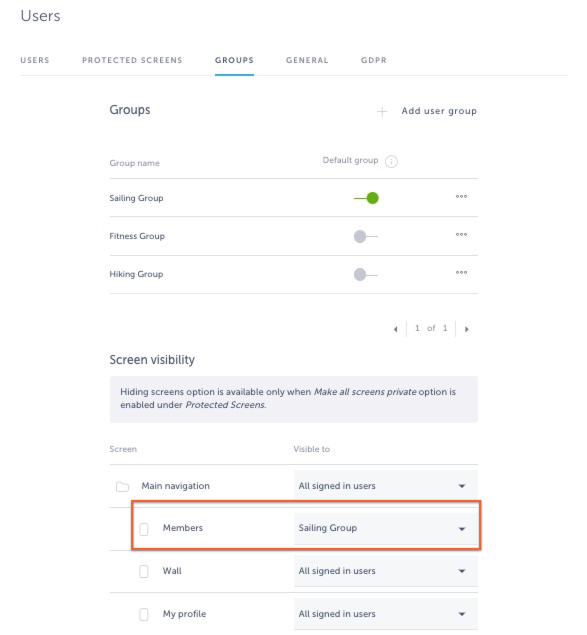This screenshot has height=635, width=587.
Task: Click the Members screen page icon
Action: [143, 529]
